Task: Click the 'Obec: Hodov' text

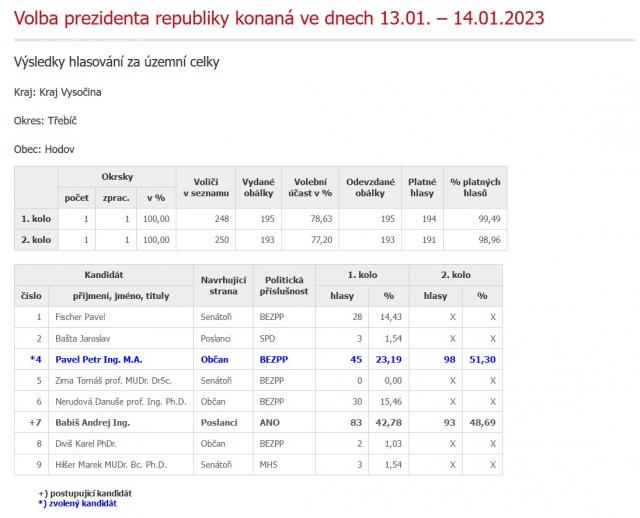Action: coord(44,149)
